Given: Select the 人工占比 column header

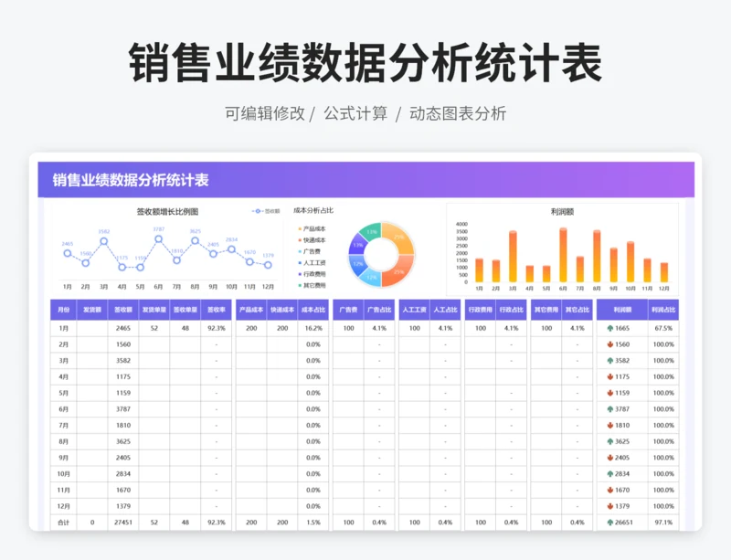Looking at the screenshot, I should (445, 310).
